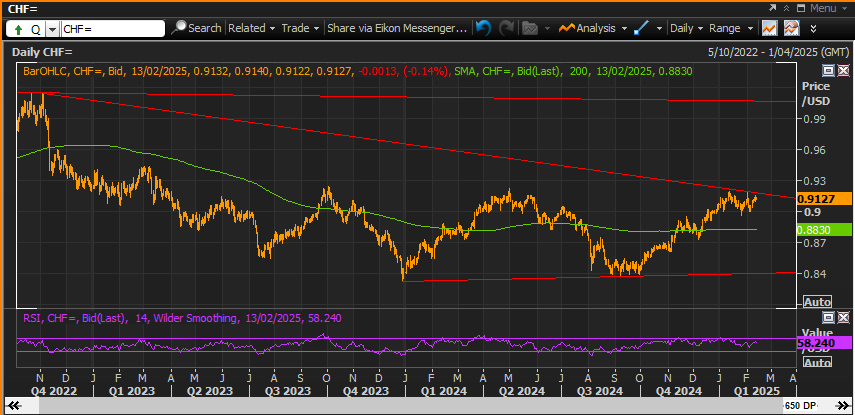The width and height of the screenshot is (855, 415).
Task: Click the CHF= symbol input field
Action: pos(112,29)
